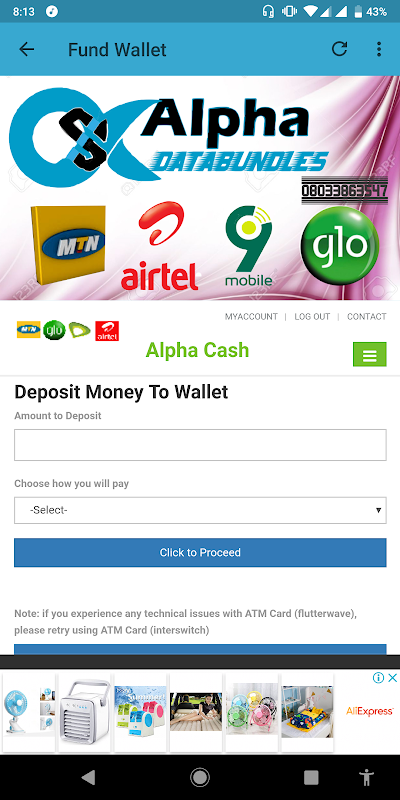The height and width of the screenshot is (800, 400).
Task: Tap the Android home navigation button
Action: point(199,777)
